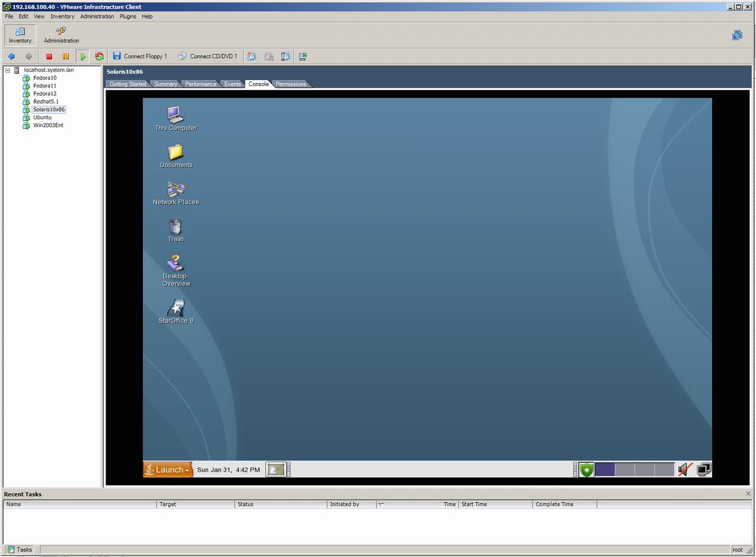Screen dimensions: 756x557
Task: Switch to the second workspace in switcher
Action: (625, 470)
